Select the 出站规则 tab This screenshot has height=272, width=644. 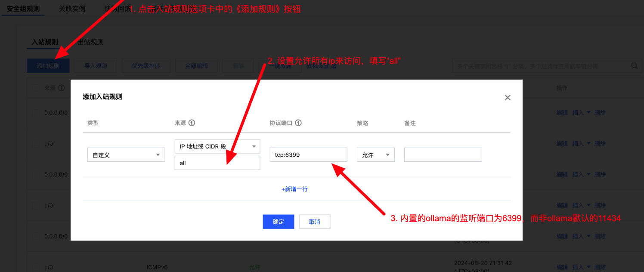coord(90,42)
